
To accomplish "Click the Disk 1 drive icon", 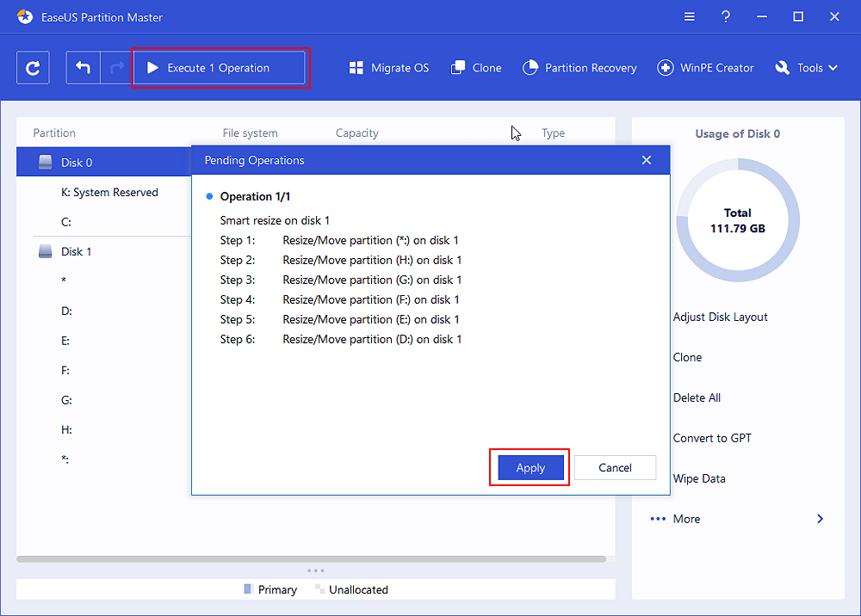I will point(45,251).
